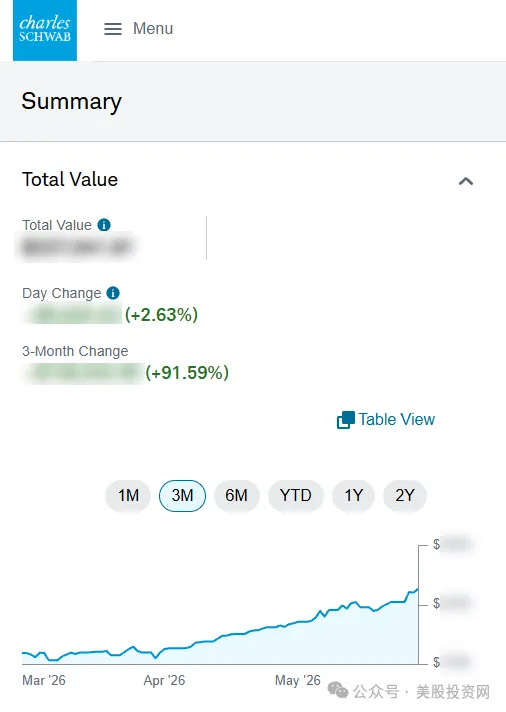Click the chart area near Apr '26

(164, 650)
